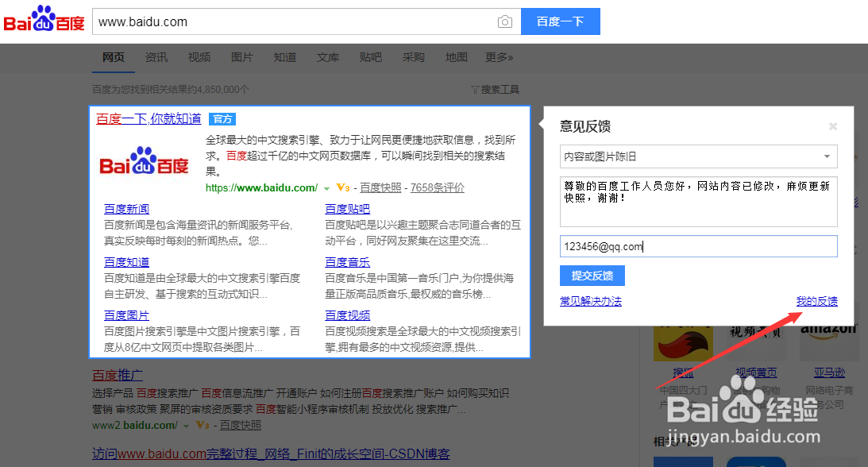868x467 pixels.
Task: Open the 百度知道 sublink
Action: click(x=127, y=262)
